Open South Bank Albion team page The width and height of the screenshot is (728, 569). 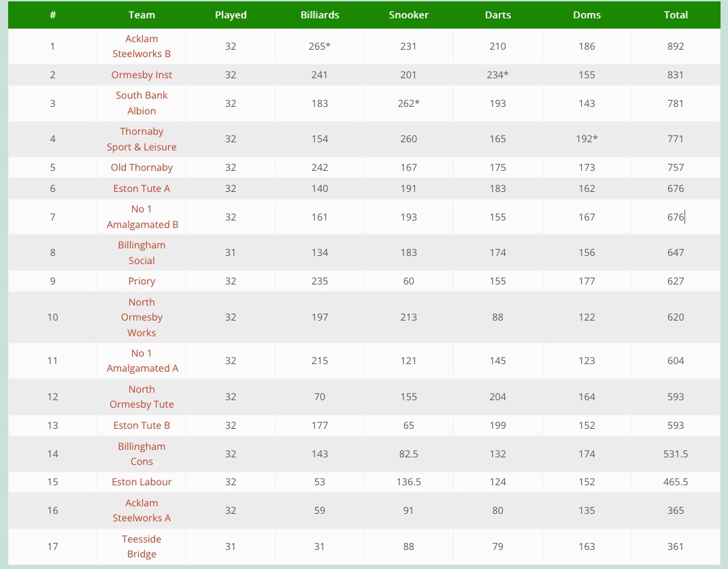tap(142, 103)
